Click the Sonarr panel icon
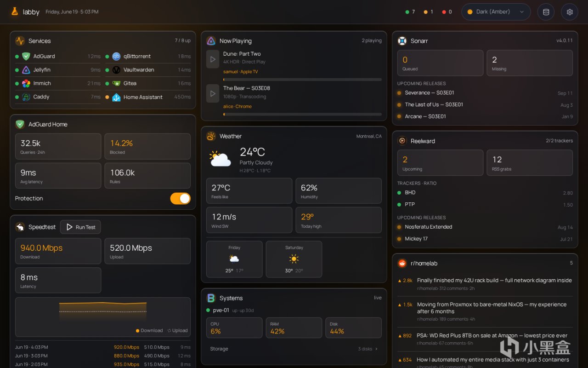 pyautogui.click(x=402, y=41)
